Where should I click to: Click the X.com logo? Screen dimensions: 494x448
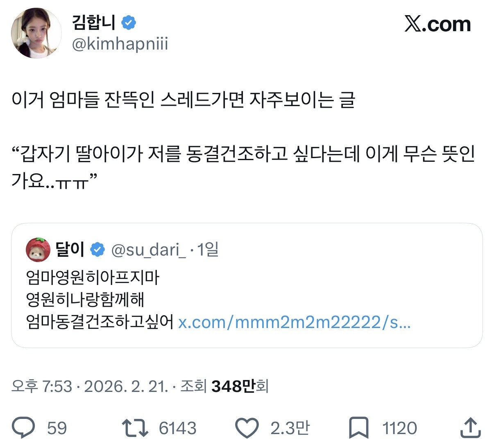coord(437,25)
